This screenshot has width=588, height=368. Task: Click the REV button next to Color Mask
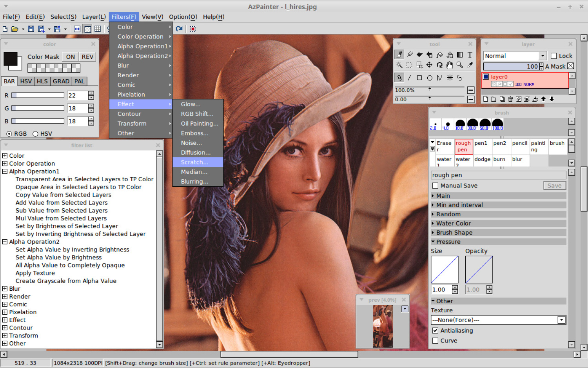point(87,56)
